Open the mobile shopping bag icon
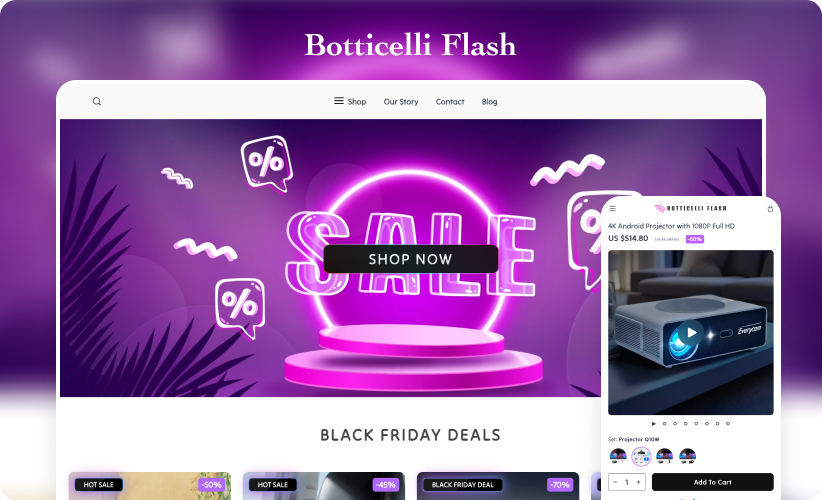The height and width of the screenshot is (500, 822). point(770,209)
